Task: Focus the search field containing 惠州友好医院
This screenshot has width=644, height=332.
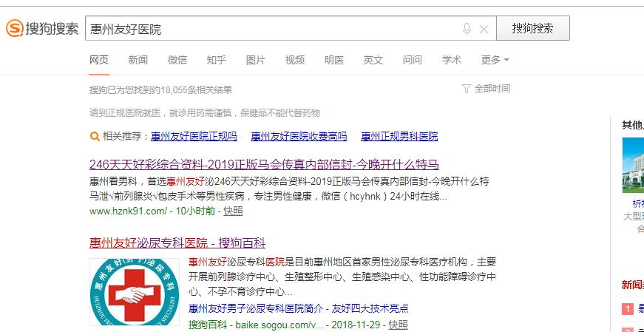Action: tap(291, 28)
